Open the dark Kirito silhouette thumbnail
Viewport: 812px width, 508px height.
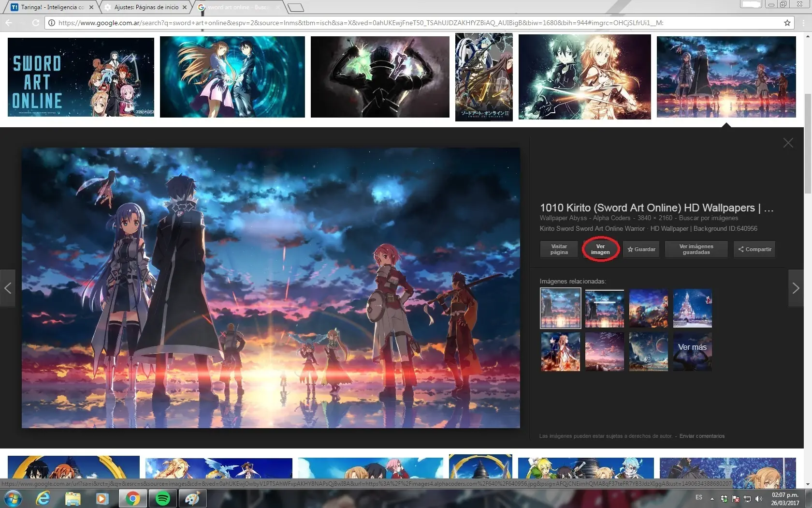point(380,77)
